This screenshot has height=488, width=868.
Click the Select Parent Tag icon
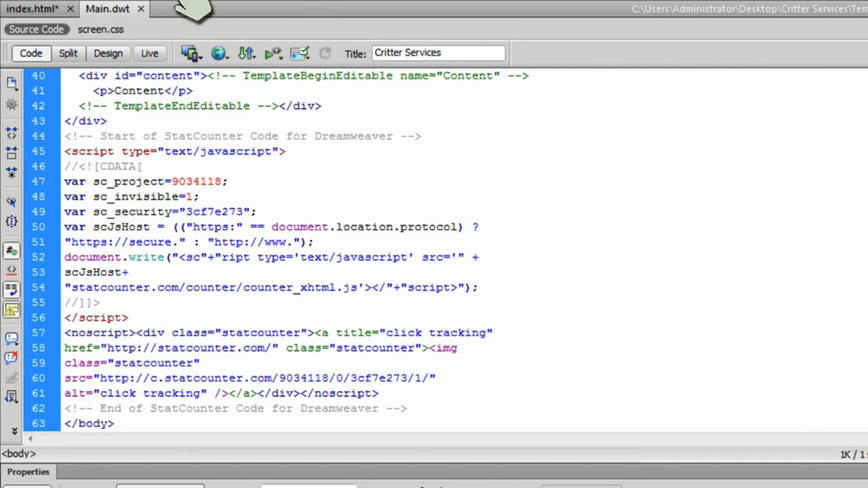(x=11, y=201)
